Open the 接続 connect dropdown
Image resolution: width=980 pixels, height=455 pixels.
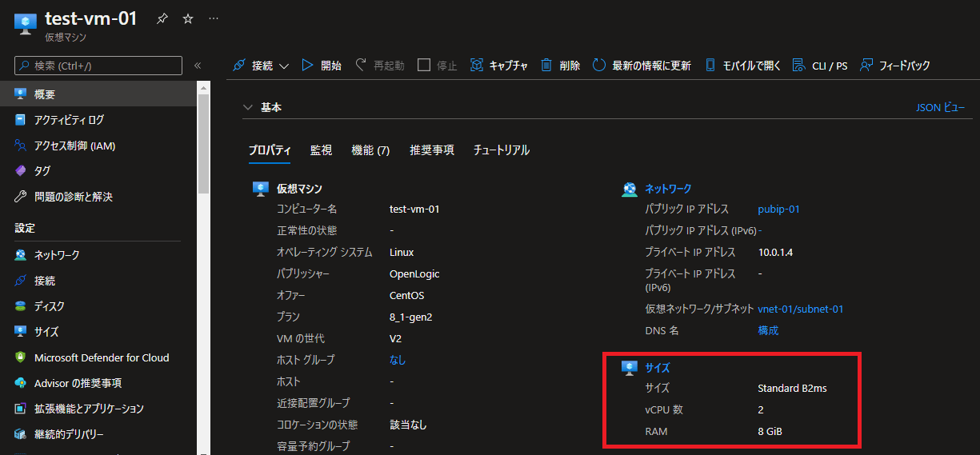261,66
